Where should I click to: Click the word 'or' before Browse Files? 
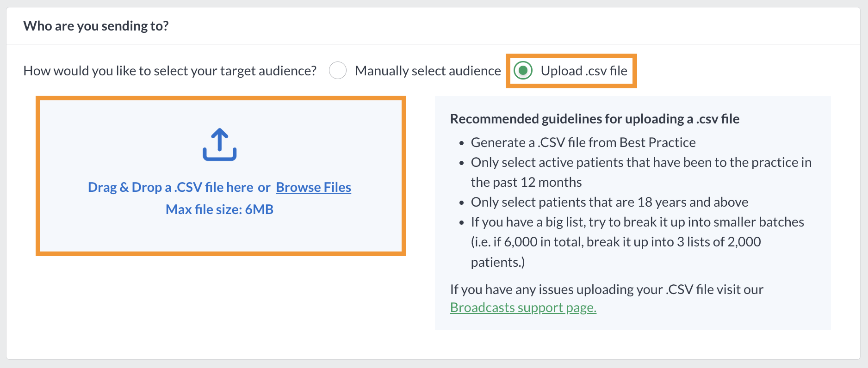264,187
